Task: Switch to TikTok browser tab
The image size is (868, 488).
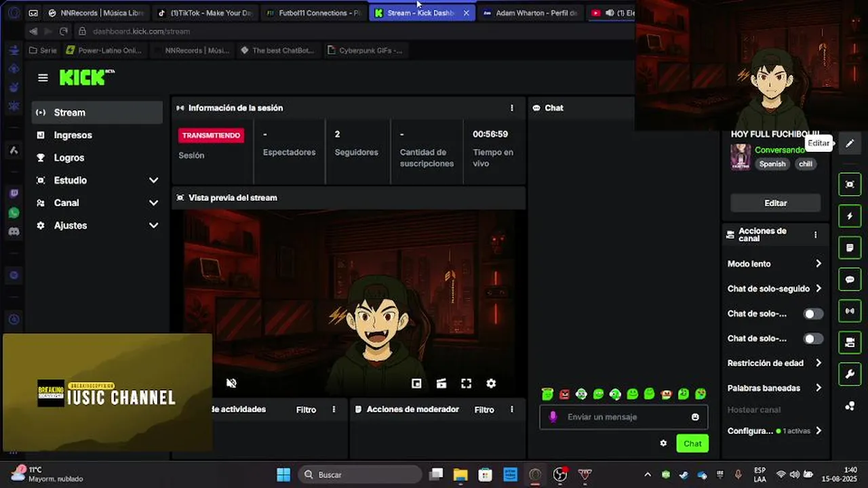Action: 205,13
